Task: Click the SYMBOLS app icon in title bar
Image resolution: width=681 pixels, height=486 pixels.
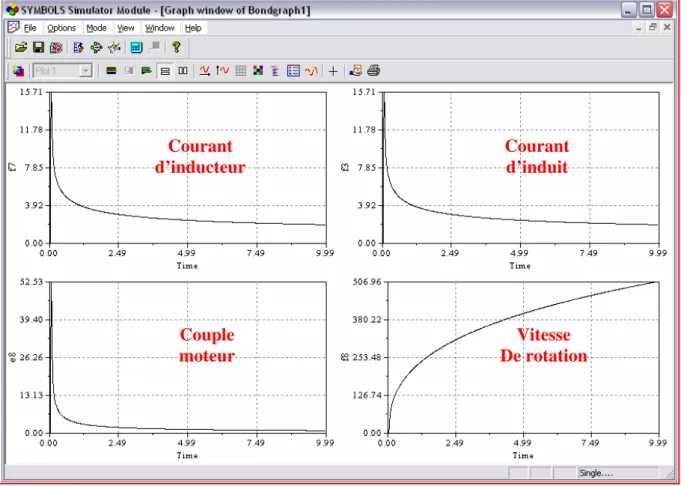Action: pyautogui.click(x=13, y=10)
